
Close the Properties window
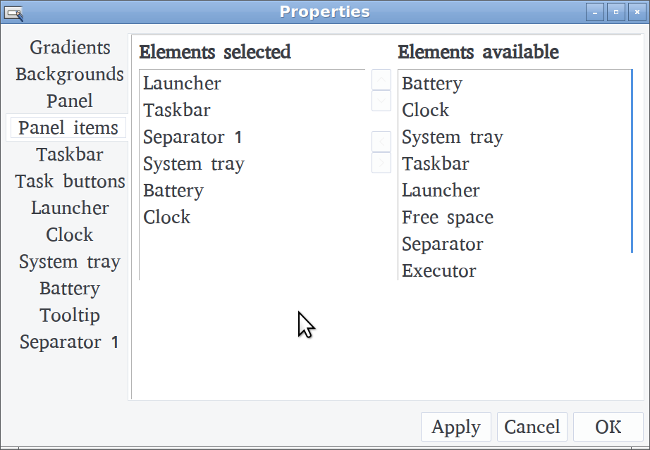(635, 12)
